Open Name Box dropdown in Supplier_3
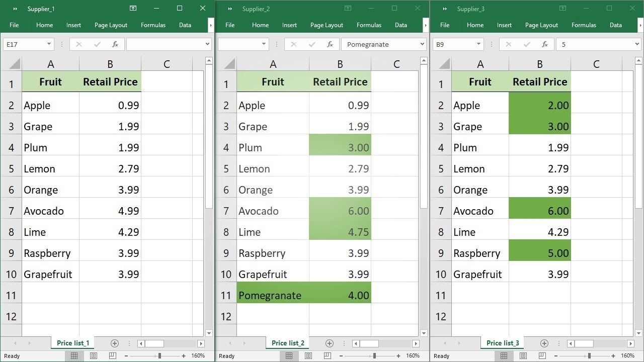This screenshot has height=362, width=644. click(478, 44)
